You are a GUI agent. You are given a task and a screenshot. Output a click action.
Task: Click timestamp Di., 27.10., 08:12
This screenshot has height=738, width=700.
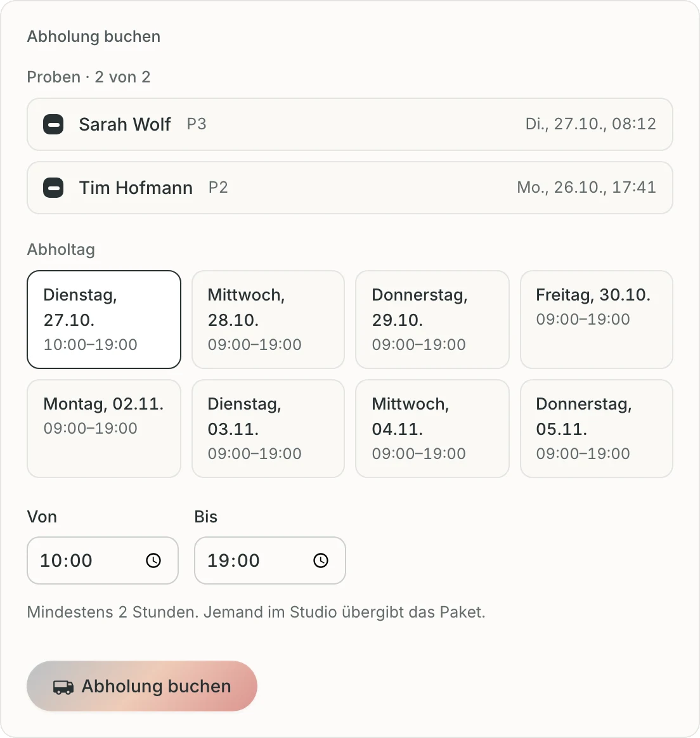[591, 124]
